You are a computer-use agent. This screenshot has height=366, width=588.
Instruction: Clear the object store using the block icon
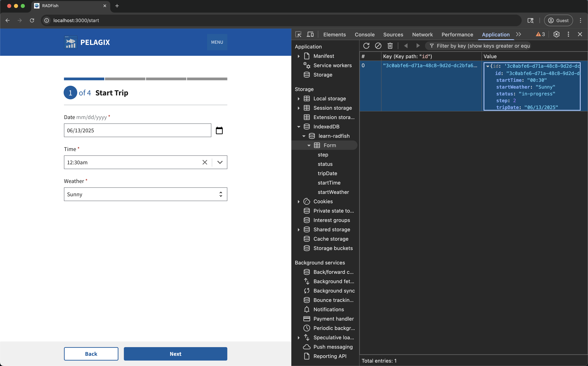(x=378, y=46)
